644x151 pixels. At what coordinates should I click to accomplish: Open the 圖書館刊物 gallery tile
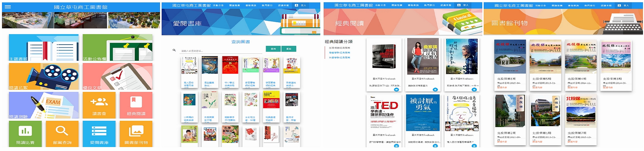(x=136, y=134)
